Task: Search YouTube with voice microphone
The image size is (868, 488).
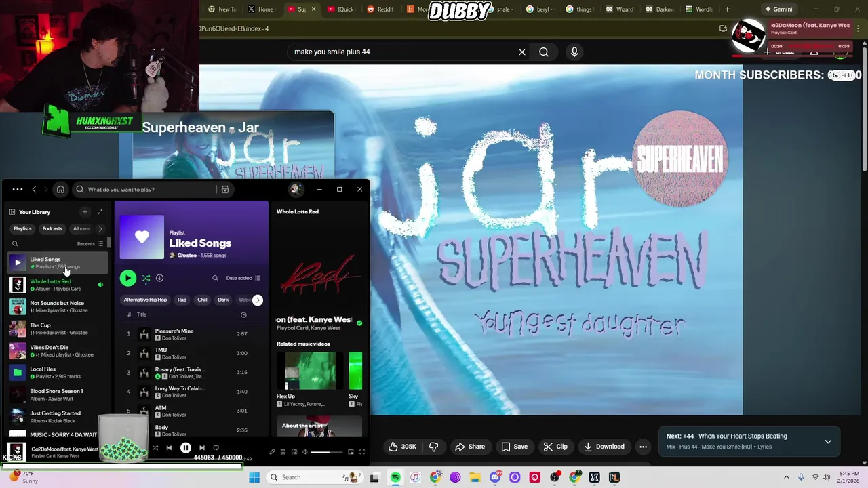Action: [x=574, y=52]
